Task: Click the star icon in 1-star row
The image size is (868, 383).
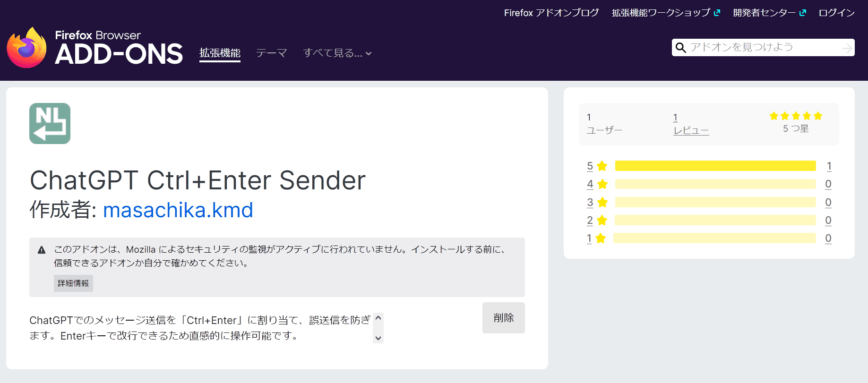Action: [601, 238]
